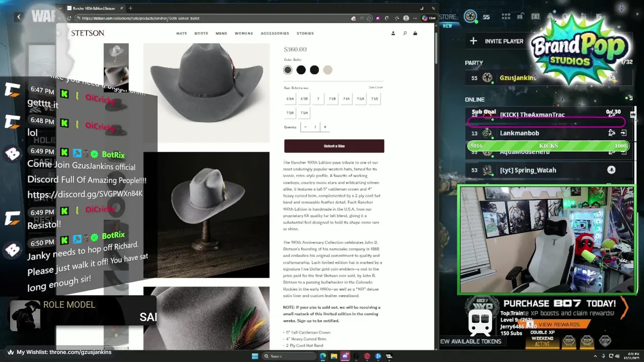Open the Stetson account icon
Image resolution: width=644 pixels, height=362 pixels.
pyautogui.click(x=393, y=33)
